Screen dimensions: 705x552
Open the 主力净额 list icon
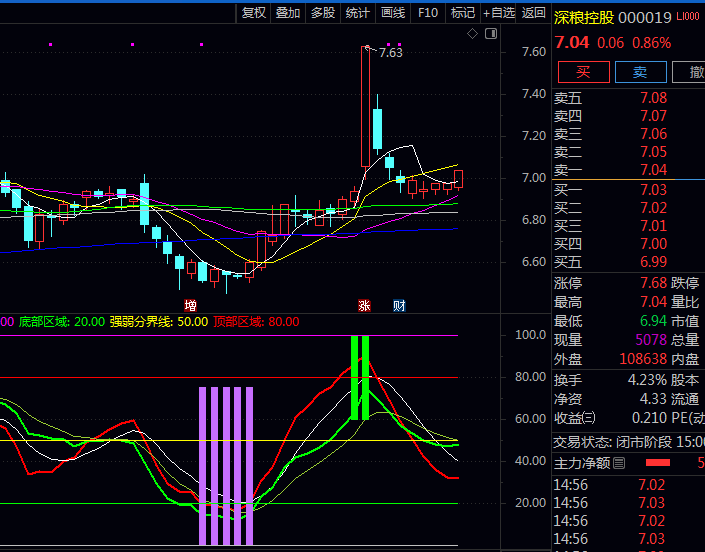[619, 463]
